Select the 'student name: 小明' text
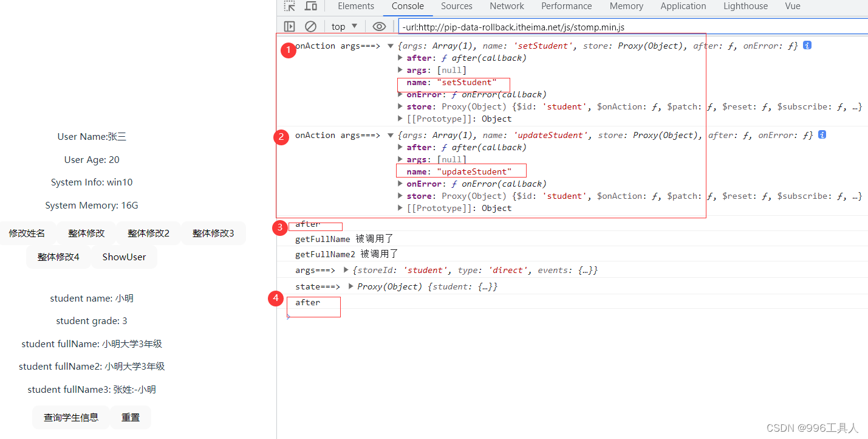 tap(92, 299)
